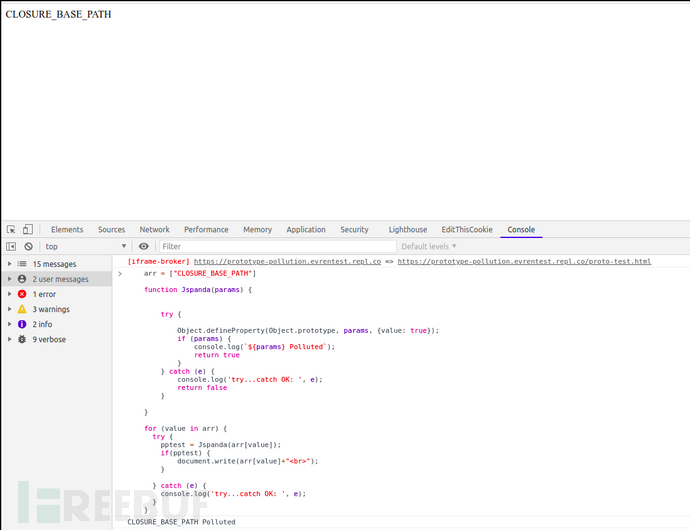Open the top context dropdown
This screenshot has width=690, height=530.
(85, 247)
